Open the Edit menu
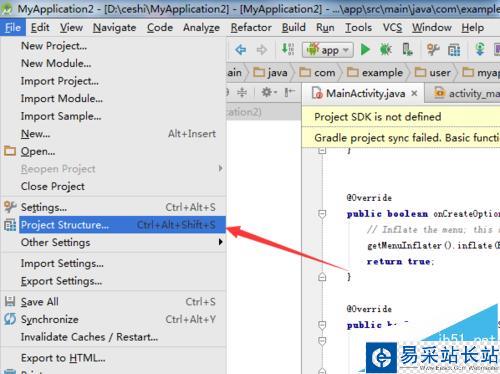 pyautogui.click(x=40, y=27)
